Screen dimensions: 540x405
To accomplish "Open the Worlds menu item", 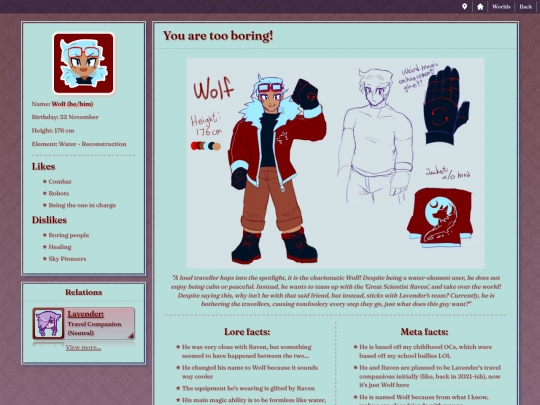I will [x=501, y=7].
